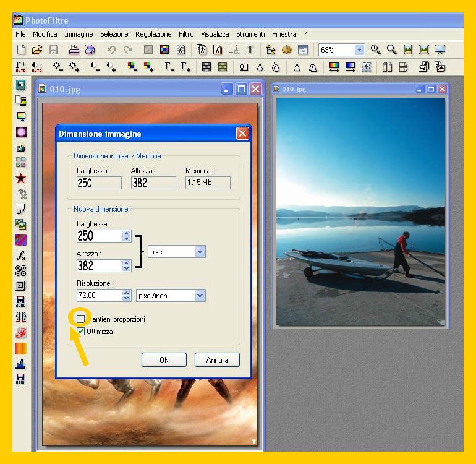This screenshot has height=464, width=476.
Task: Click the Risoluzione input field
Action: (x=103, y=296)
